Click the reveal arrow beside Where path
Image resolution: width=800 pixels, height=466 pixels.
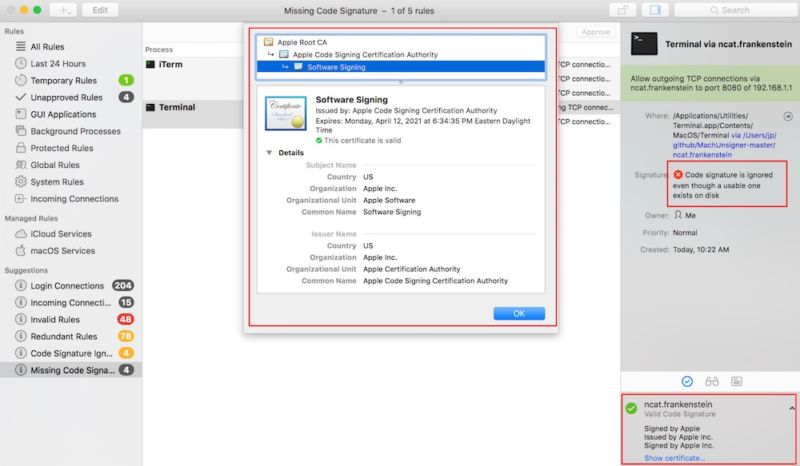[x=788, y=116]
